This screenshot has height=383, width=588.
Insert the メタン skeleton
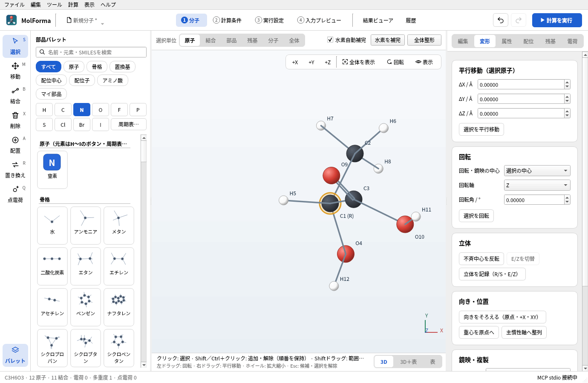[119, 225]
